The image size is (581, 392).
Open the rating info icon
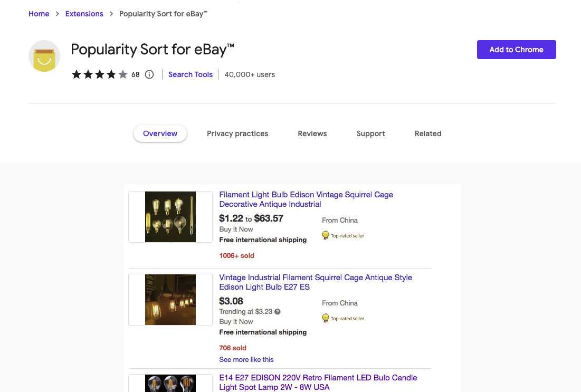click(149, 74)
